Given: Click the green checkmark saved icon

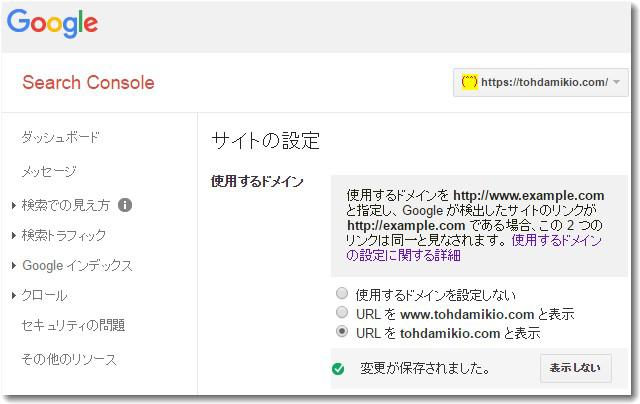Looking at the screenshot, I should pos(338,369).
